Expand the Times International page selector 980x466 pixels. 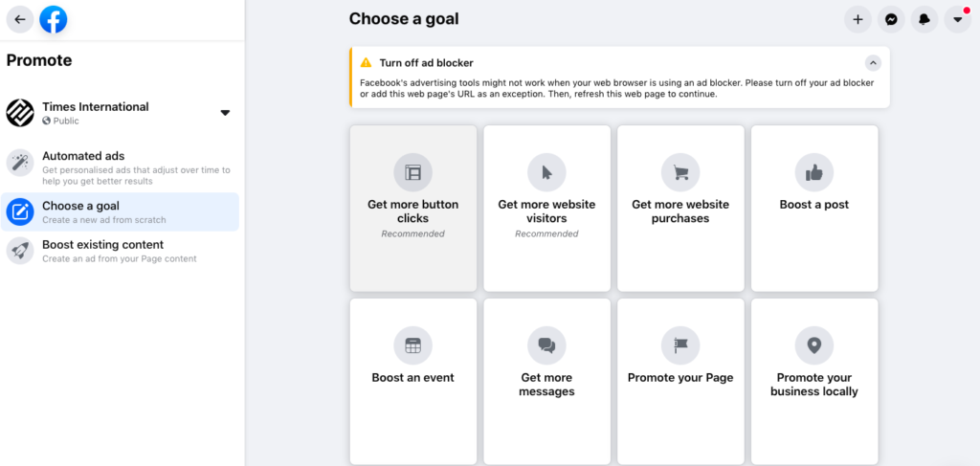pyautogui.click(x=225, y=113)
